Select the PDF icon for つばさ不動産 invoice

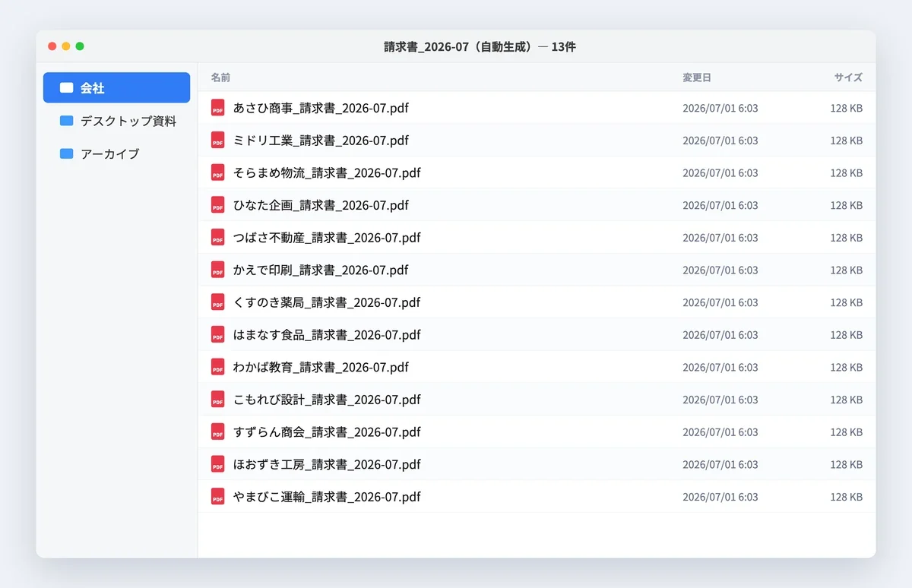pyautogui.click(x=218, y=238)
